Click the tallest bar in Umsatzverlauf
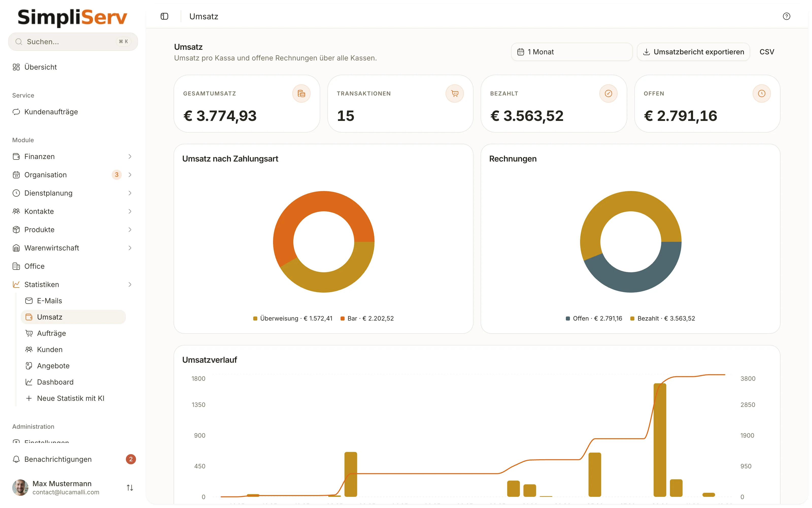Viewport: 812px width, 508px height. pos(660,440)
